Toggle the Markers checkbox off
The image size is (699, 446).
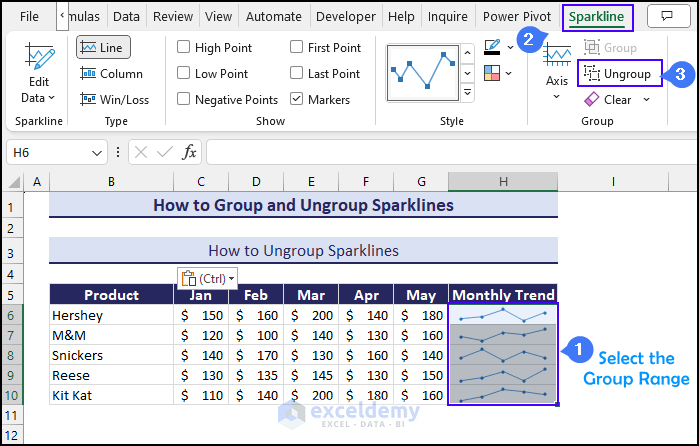click(x=297, y=99)
